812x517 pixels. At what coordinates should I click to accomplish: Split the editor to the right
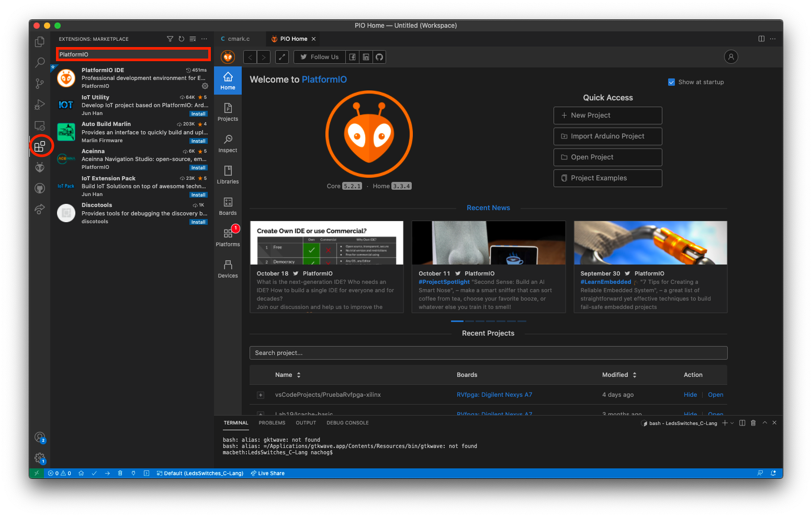click(x=761, y=39)
